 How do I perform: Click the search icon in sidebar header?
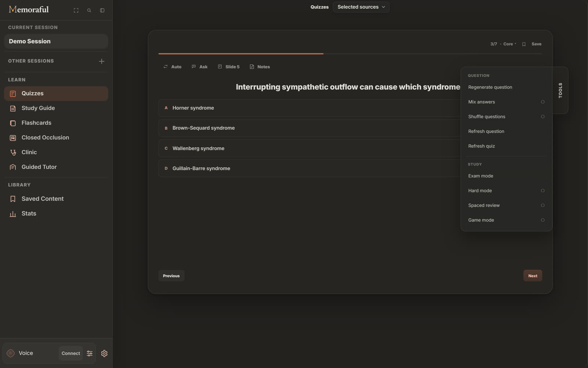pyautogui.click(x=89, y=10)
